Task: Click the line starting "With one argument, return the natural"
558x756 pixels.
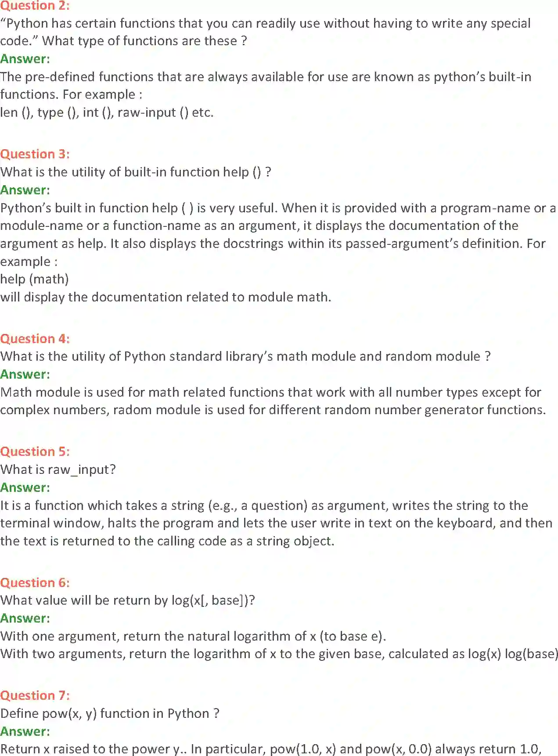Action: click(193, 636)
